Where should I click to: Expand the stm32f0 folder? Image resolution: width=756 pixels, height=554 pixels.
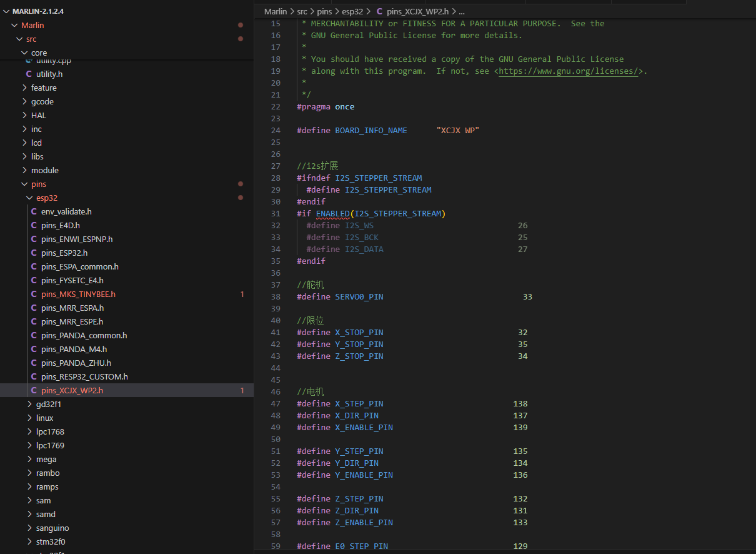(30, 541)
